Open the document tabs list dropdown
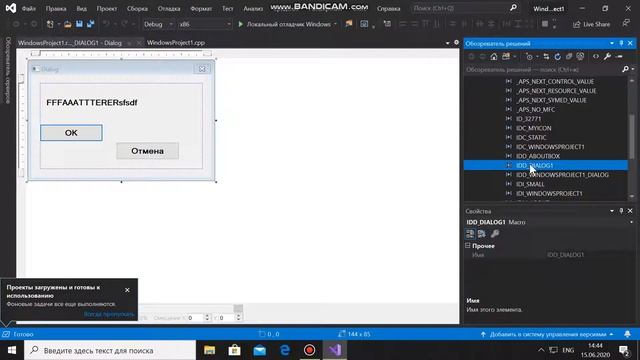The height and width of the screenshot is (360, 640). (447, 43)
